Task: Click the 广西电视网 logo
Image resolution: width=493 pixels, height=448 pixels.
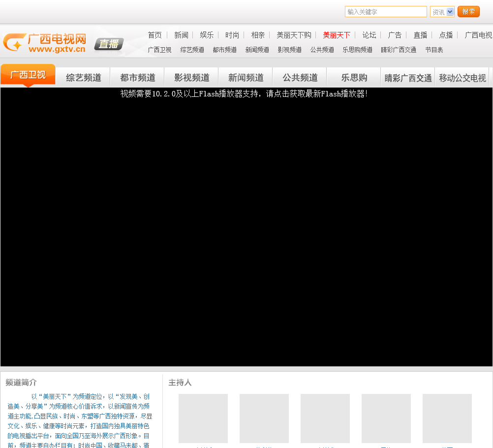Action: [x=45, y=43]
